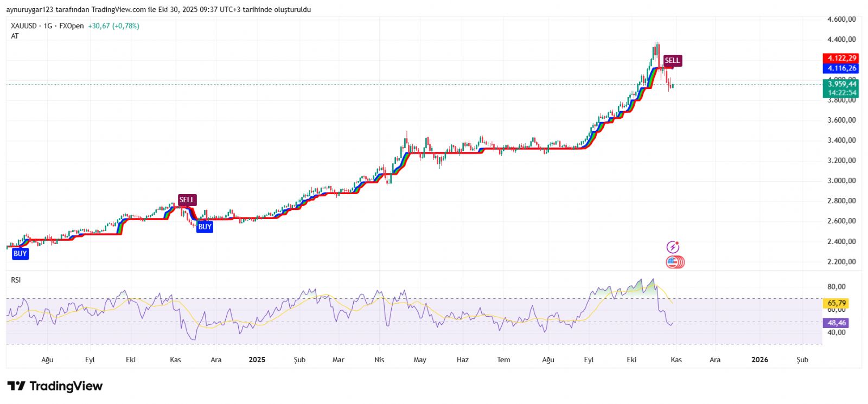Click the 4.600,00 level on price scale
Image resolution: width=868 pixels, height=404 pixels.
pyautogui.click(x=841, y=19)
